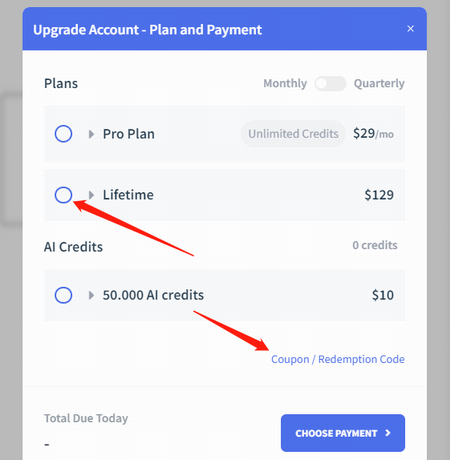Select the 50.000 AI credits radio button
Viewport: 450px width, 460px height.
coord(63,295)
